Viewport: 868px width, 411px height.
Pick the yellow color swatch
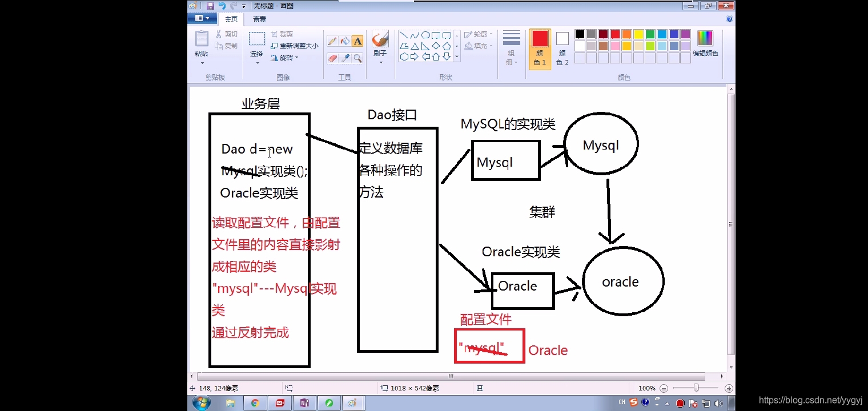638,34
